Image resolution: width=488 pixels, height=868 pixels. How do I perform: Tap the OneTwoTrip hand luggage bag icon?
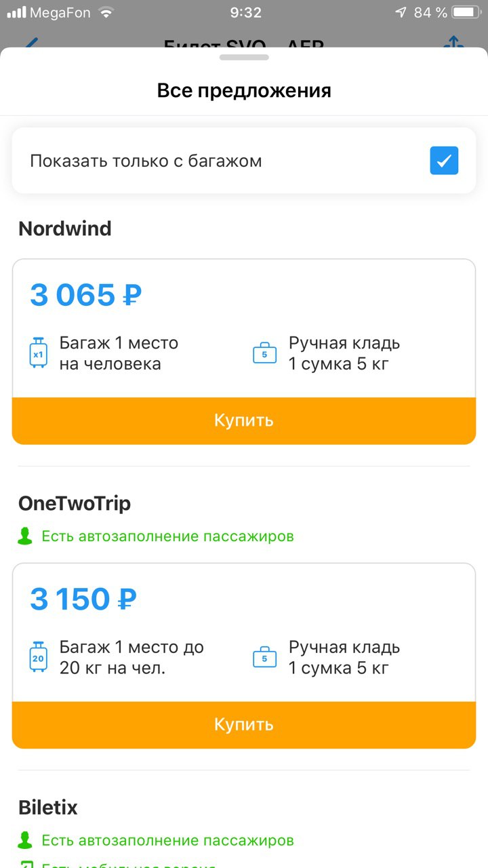point(264,657)
